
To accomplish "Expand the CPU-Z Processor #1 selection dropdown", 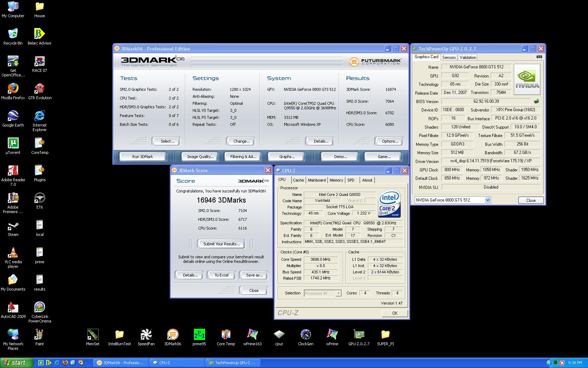I will [x=338, y=293].
